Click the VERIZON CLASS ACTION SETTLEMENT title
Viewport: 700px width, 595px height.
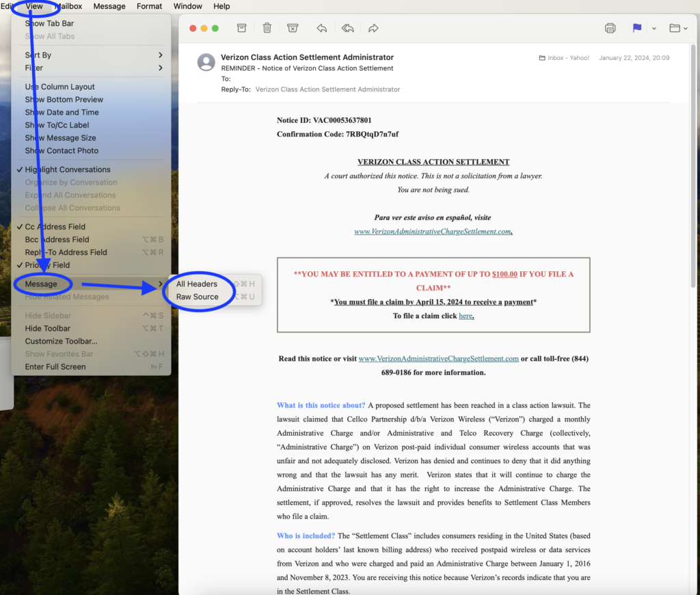[433, 162]
